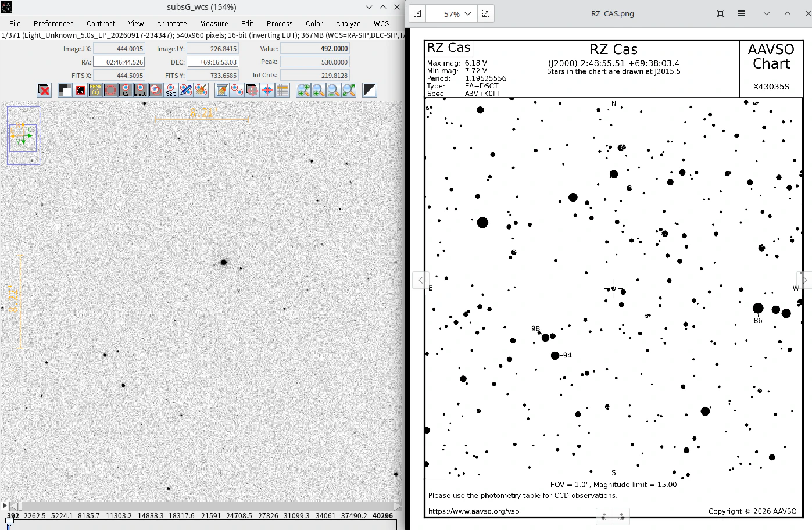Click the stack slice scrollbar under the image
Viewport: 812px width, 530px height.
[x=206, y=506]
